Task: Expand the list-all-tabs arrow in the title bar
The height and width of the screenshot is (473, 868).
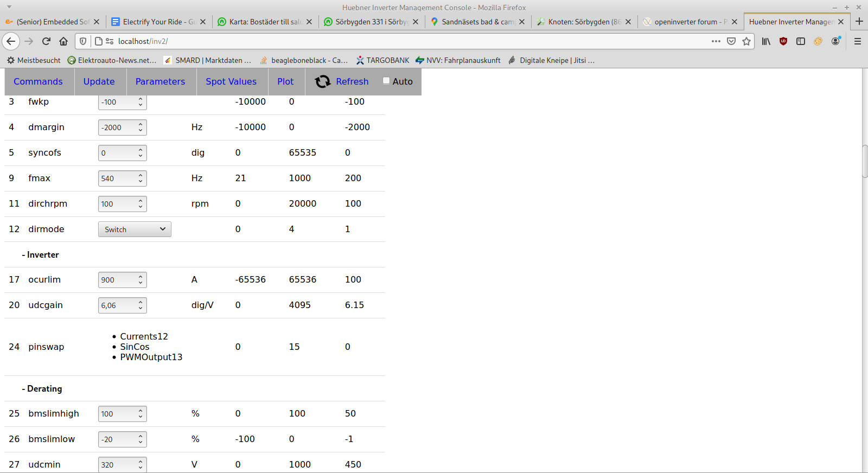Action: coord(9,7)
